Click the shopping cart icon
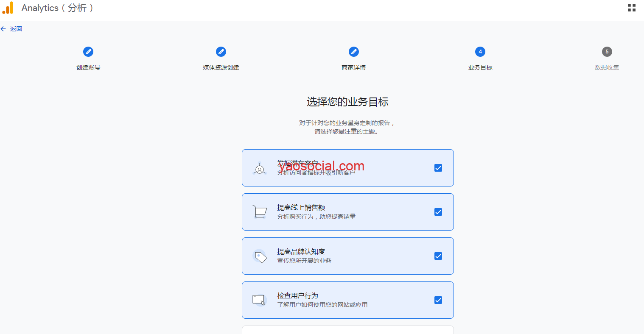This screenshot has width=644, height=334. 260,212
